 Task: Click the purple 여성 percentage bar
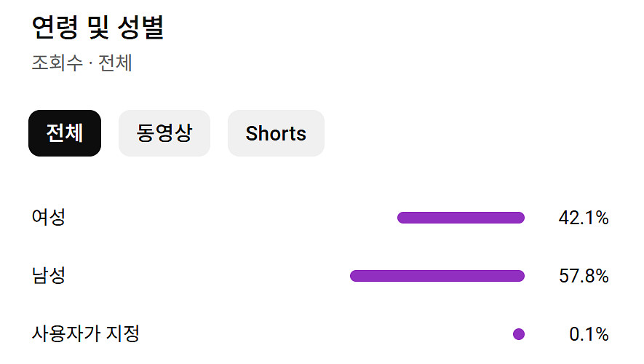[461, 218]
